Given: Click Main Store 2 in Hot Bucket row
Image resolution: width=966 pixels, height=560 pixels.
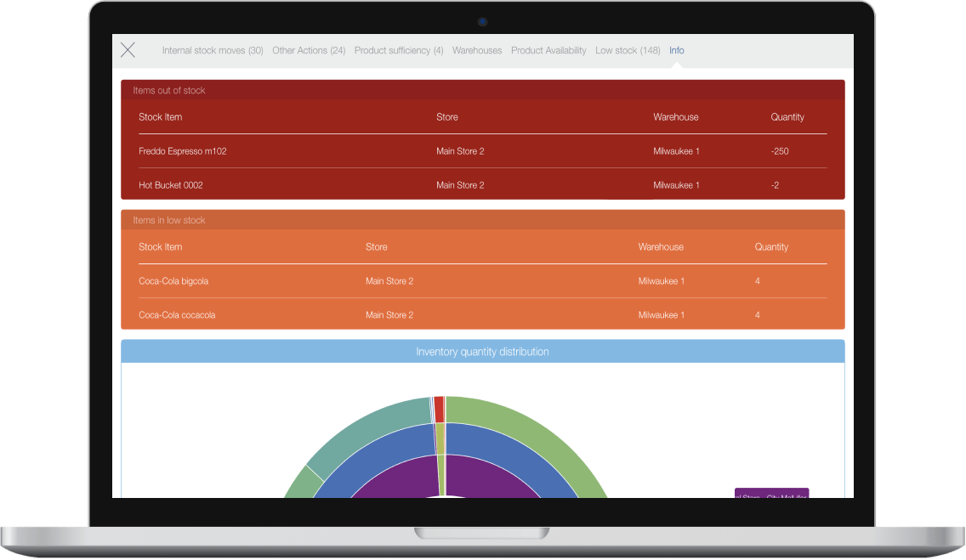Looking at the screenshot, I should [459, 185].
